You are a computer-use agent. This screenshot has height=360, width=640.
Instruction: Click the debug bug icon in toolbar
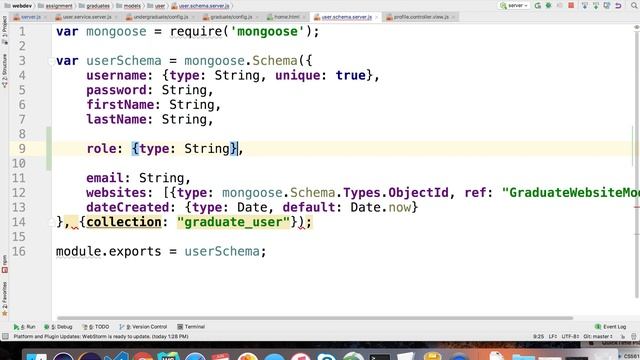549,5
